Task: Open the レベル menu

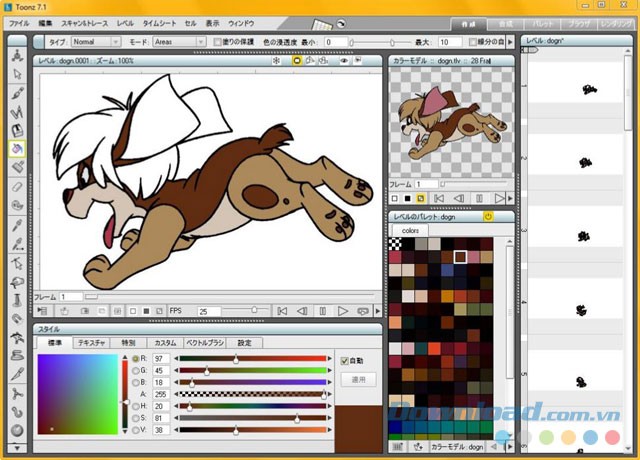Action: (124, 21)
